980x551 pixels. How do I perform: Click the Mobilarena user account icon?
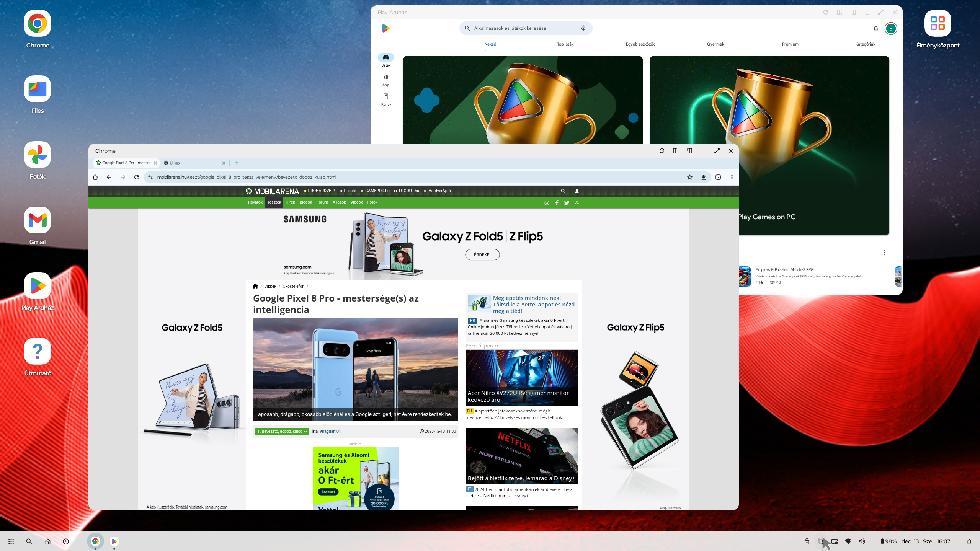point(577,191)
